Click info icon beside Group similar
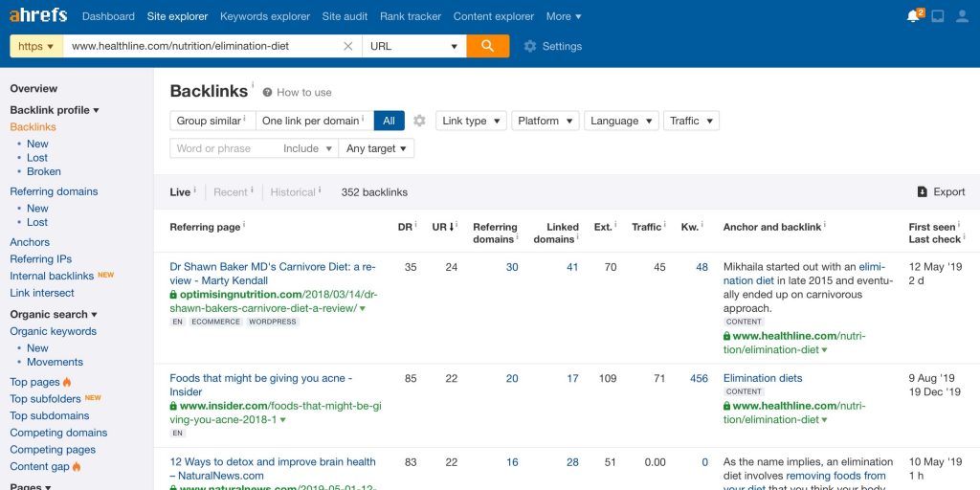Screen dimensions: 980x490 (244, 118)
